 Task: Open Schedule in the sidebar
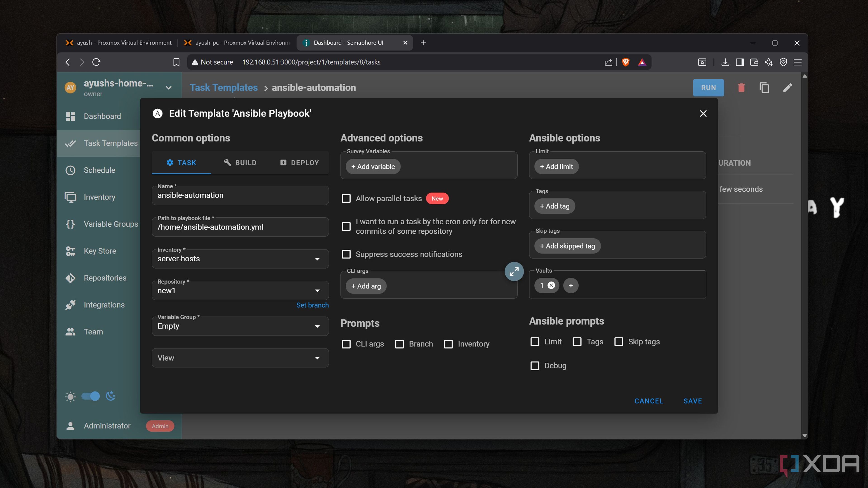coord(98,170)
